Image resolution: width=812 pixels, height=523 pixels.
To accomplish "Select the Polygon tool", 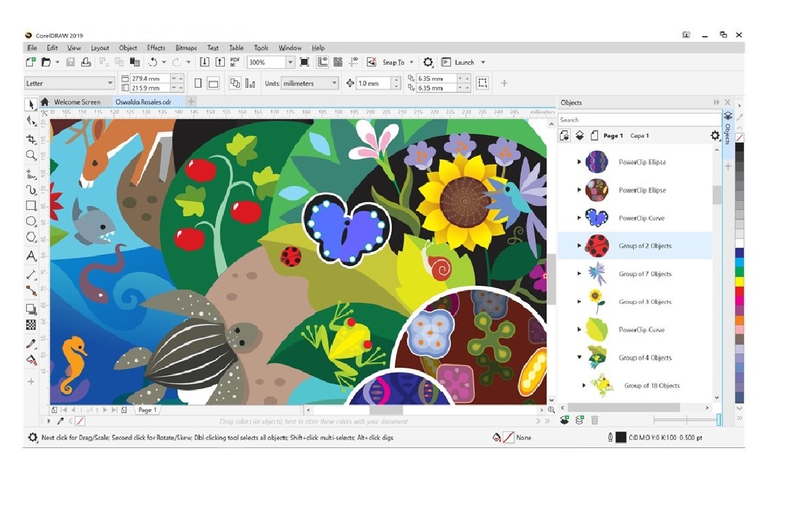I will [x=31, y=237].
